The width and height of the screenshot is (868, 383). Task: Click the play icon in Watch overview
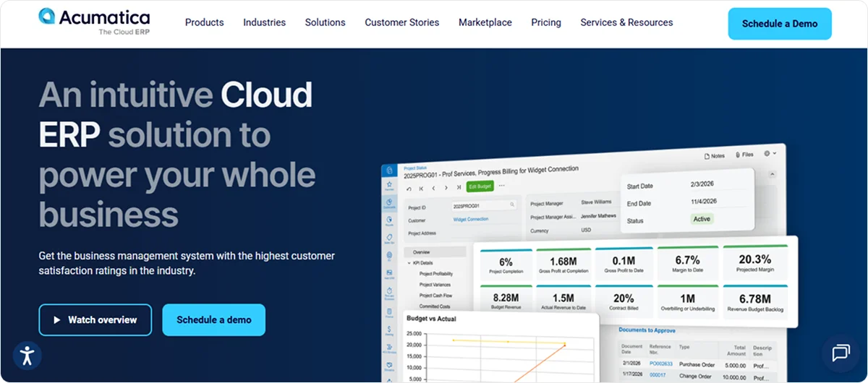pyautogui.click(x=56, y=319)
